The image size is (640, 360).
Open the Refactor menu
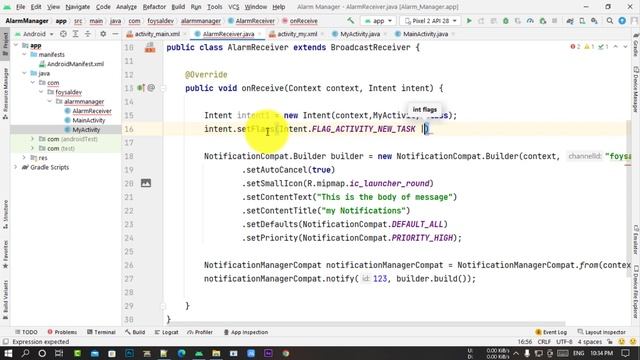coord(154,7)
